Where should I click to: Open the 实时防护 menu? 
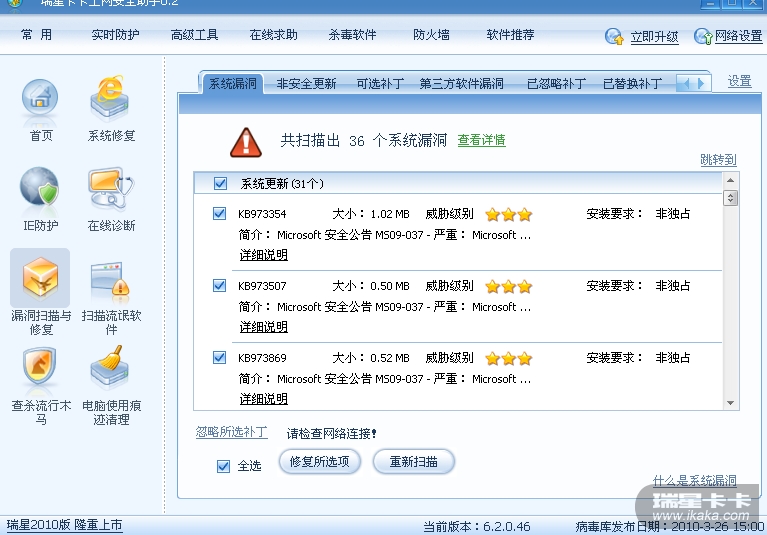[115, 35]
